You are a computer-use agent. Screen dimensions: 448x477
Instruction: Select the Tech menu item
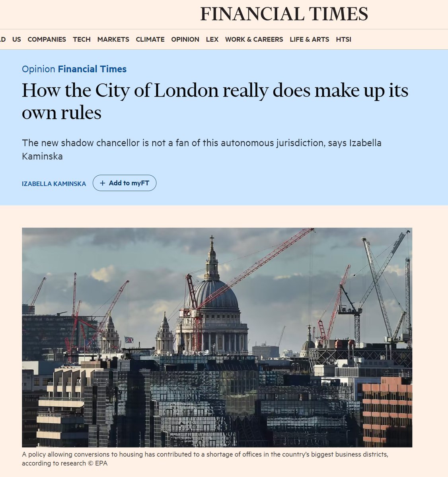(82, 39)
